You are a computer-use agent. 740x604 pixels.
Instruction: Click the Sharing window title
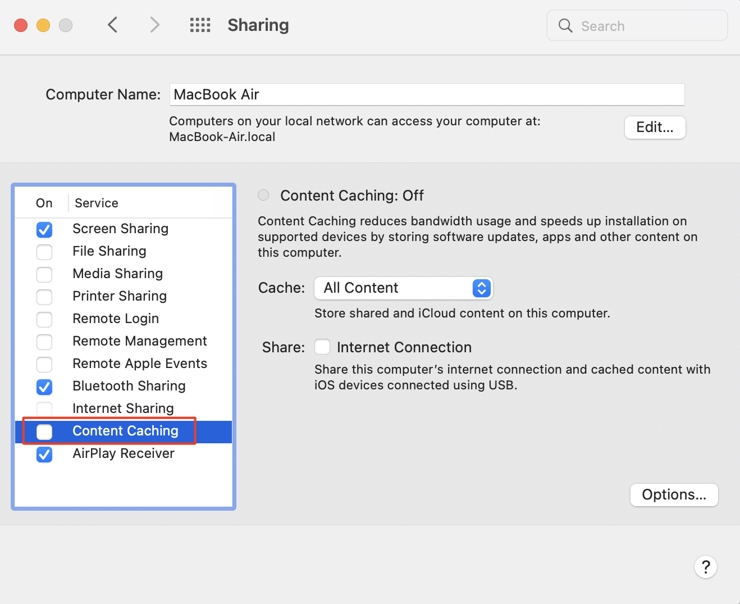pos(258,25)
